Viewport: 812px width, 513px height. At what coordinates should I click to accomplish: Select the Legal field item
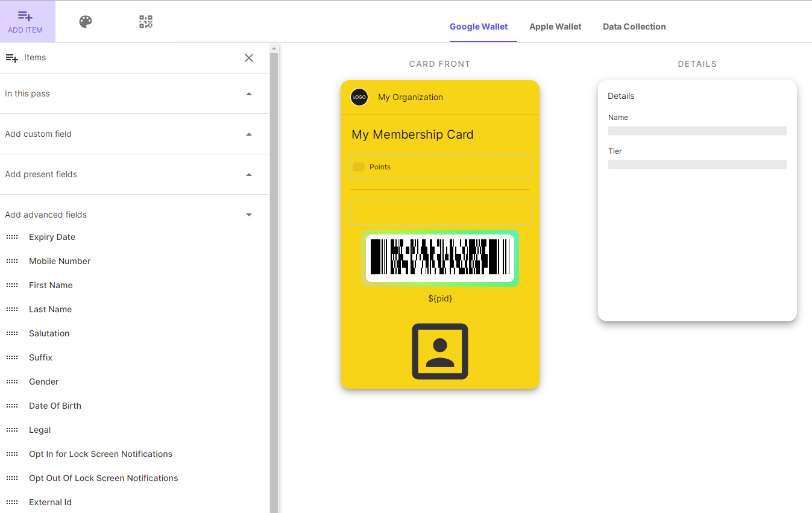pos(40,430)
